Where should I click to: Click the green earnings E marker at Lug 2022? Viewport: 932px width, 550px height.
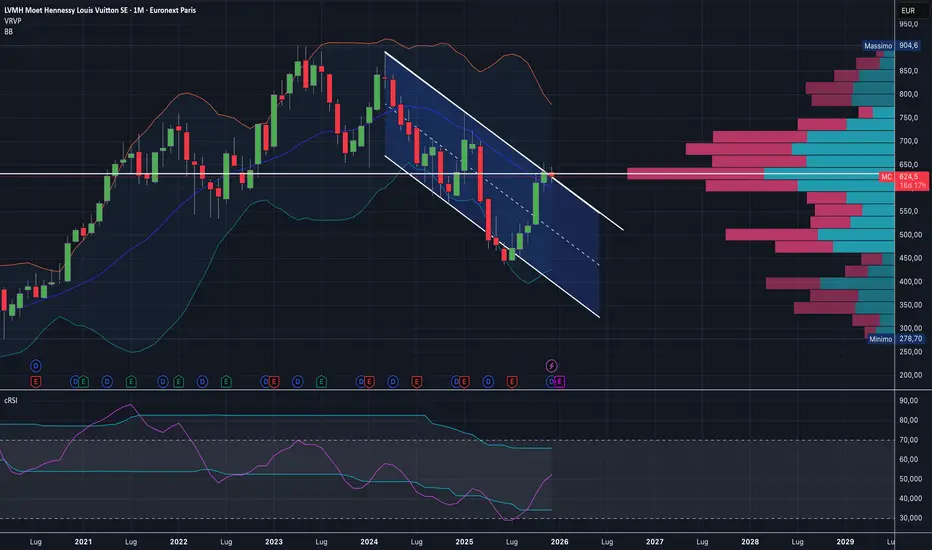pos(226,382)
